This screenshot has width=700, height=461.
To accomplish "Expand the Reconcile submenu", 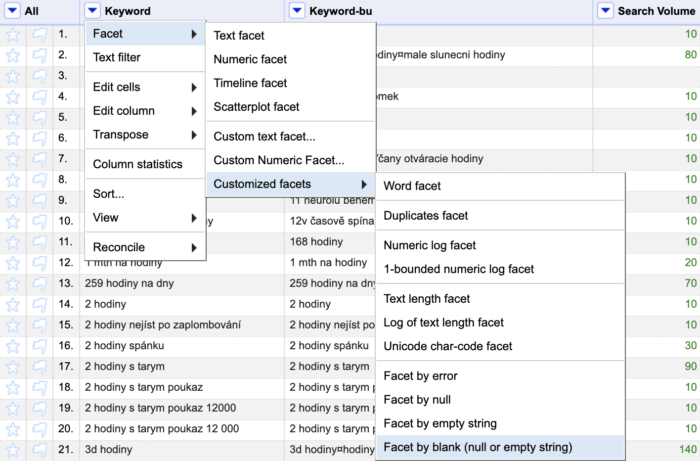I will (145, 247).
